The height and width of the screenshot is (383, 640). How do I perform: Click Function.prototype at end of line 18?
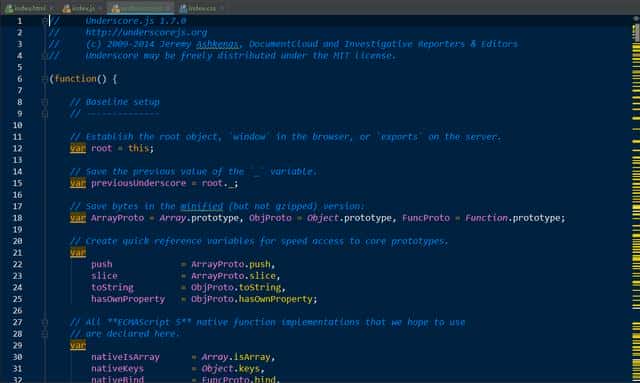513,218
